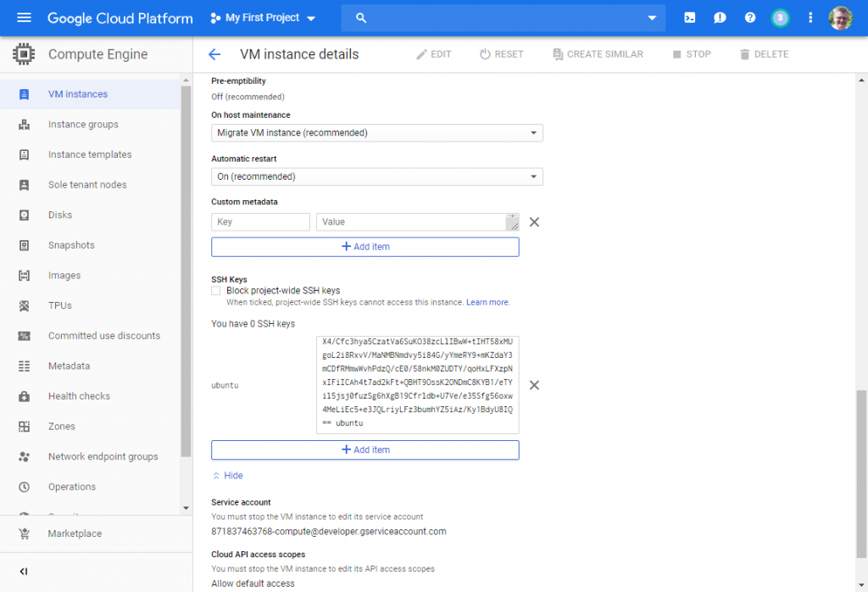
Task: Collapse section using the Hide link
Action: pos(227,476)
